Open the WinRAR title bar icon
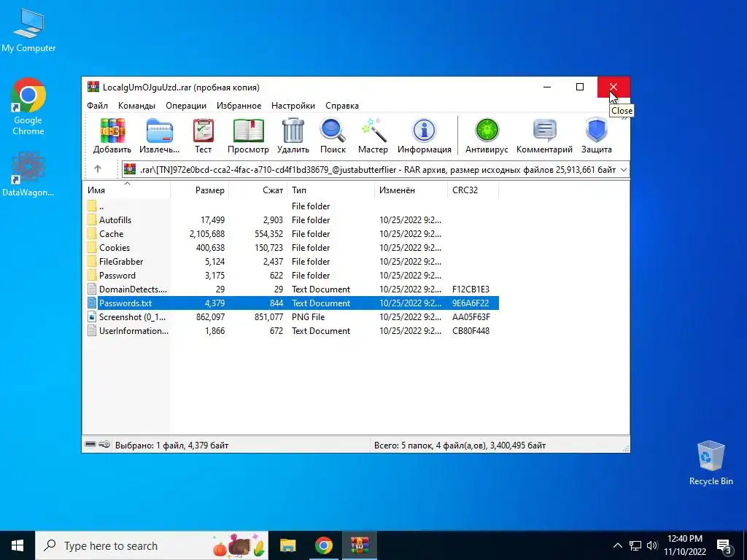Viewport: 747px width, 560px height. tap(93, 87)
